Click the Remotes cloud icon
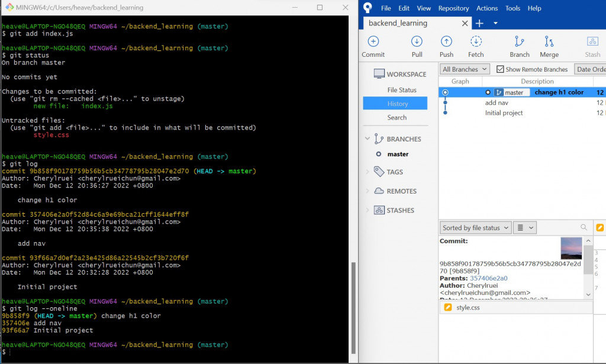 pyautogui.click(x=379, y=191)
